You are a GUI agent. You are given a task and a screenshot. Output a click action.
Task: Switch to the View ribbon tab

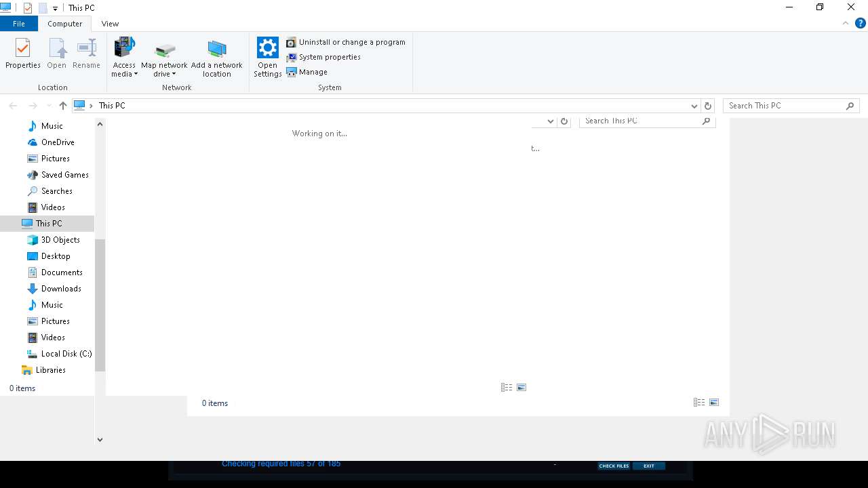[x=110, y=24]
